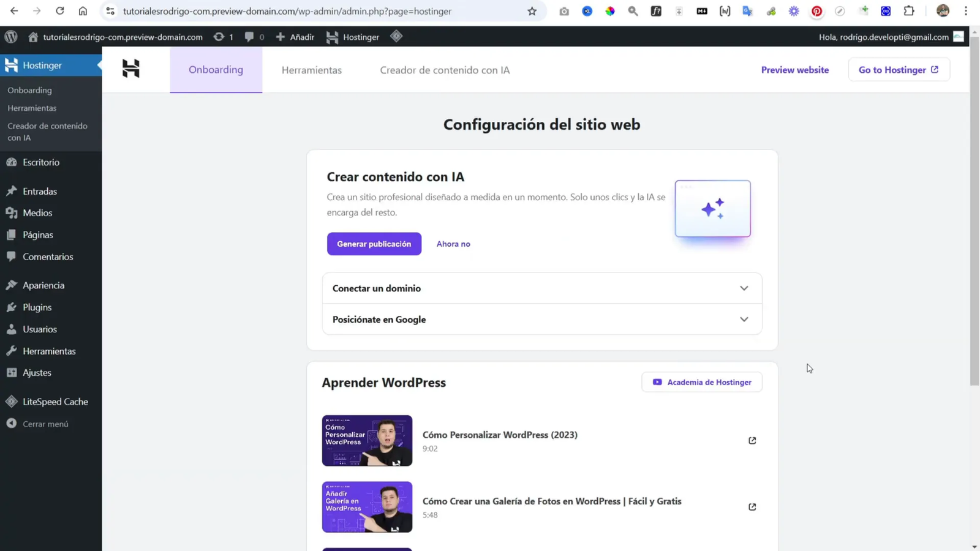Open the Google Translate extension
This screenshot has height=551, width=980.
pos(748,10)
